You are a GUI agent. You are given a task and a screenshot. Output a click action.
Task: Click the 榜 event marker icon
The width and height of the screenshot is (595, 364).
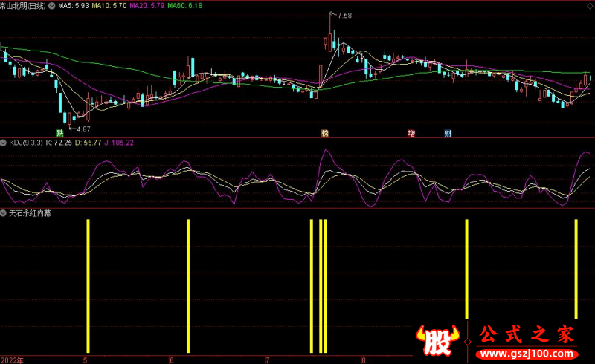click(324, 133)
